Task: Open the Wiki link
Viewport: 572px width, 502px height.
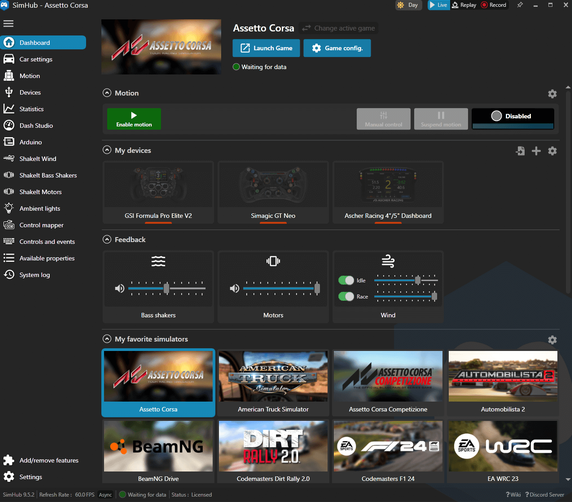Action: tap(513, 495)
